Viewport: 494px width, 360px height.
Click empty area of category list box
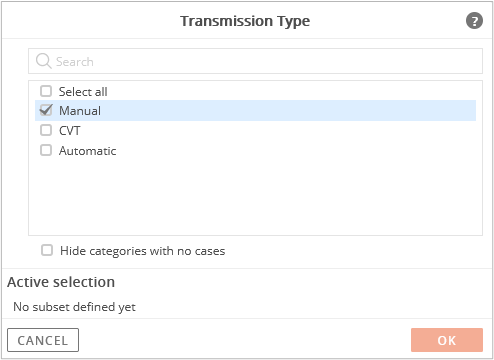pyautogui.click(x=255, y=197)
